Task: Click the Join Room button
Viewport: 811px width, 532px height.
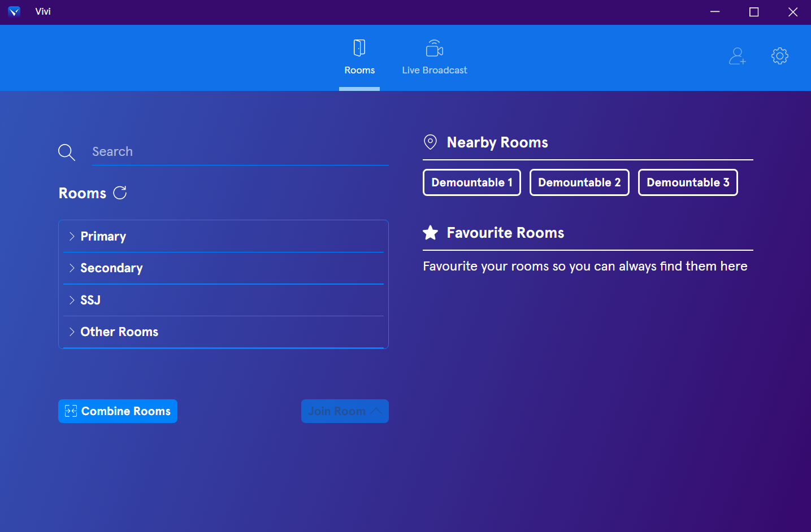Action: pyautogui.click(x=344, y=411)
